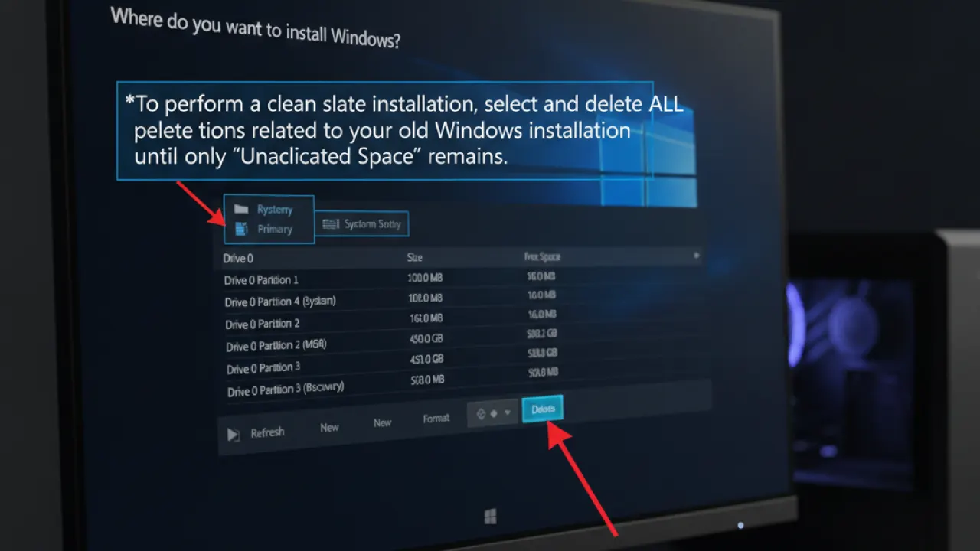Sort by the Free Space column header
Image resolution: width=980 pixels, height=551 pixels.
[x=542, y=257]
